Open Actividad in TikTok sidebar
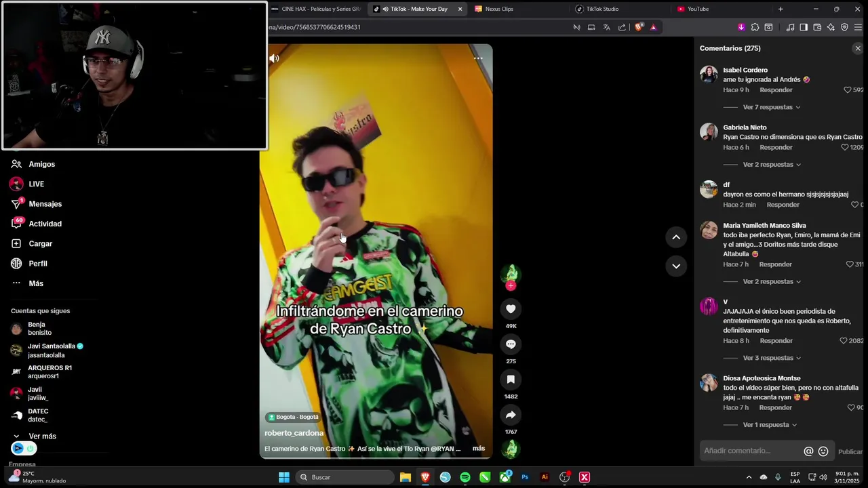Viewport: 868px width, 488px height. tap(45, 224)
